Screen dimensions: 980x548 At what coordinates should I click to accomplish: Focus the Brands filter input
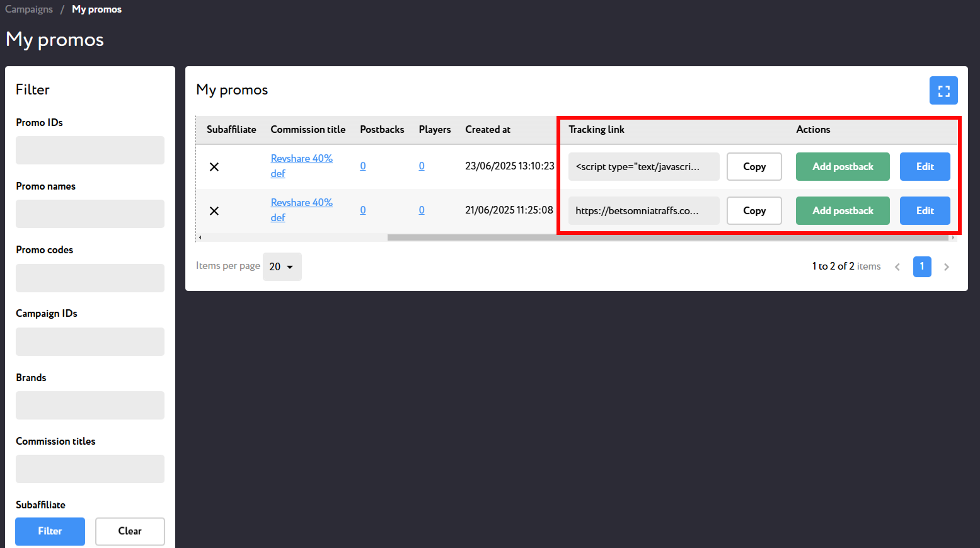[90, 405]
